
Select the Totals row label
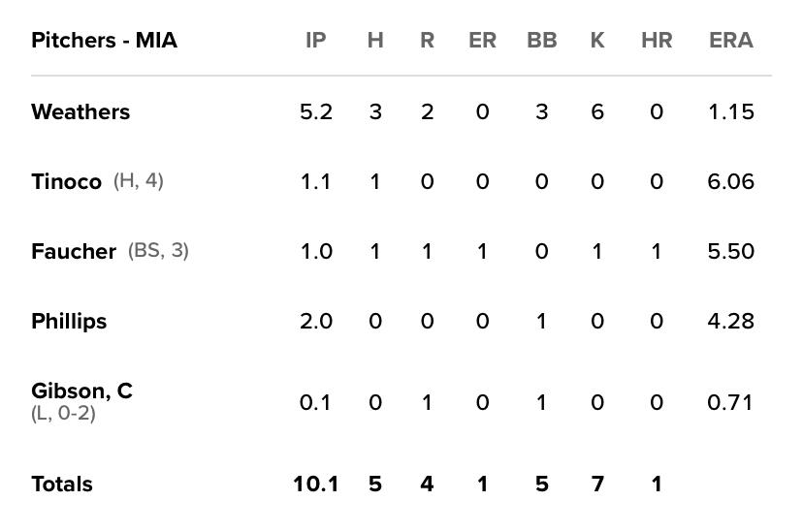pos(62,484)
